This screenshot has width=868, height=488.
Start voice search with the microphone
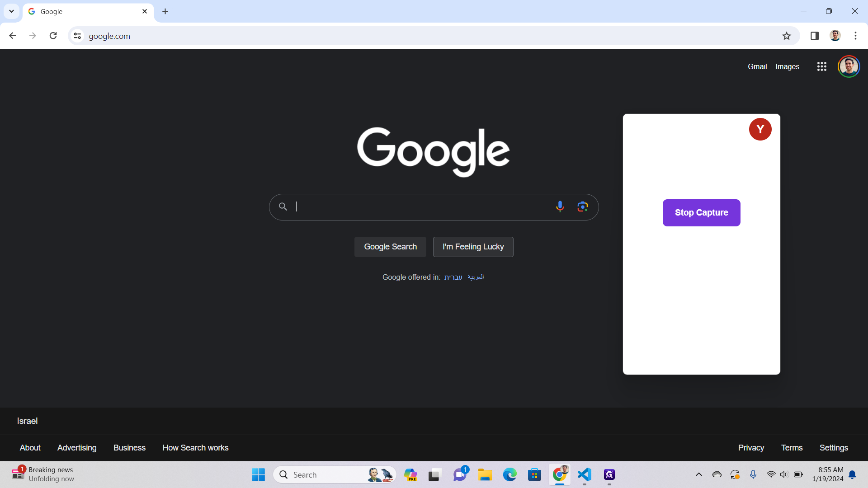tap(560, 206)
